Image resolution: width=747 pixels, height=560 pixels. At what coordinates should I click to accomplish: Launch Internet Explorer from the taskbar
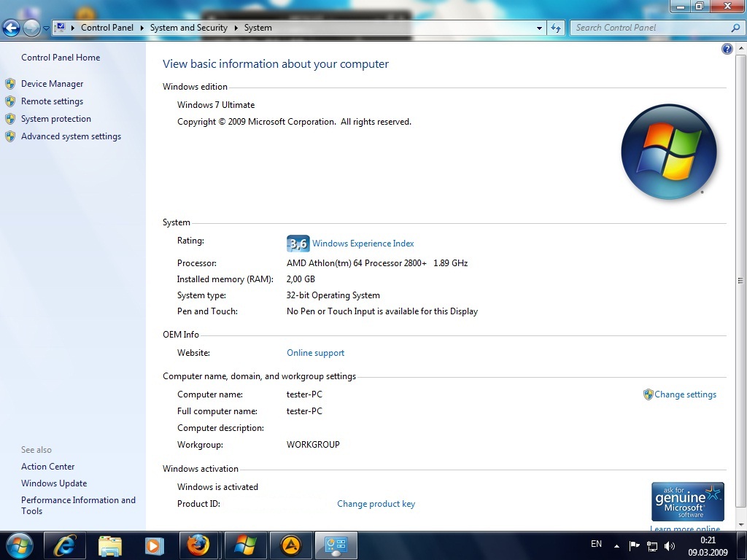tap(65, 545)
